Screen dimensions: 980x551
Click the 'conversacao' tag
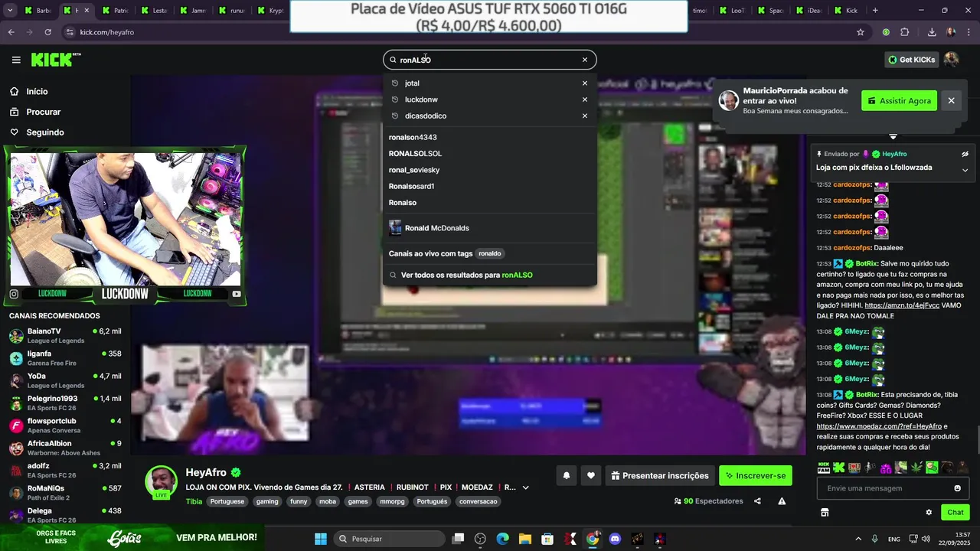(x=479, y=502)
